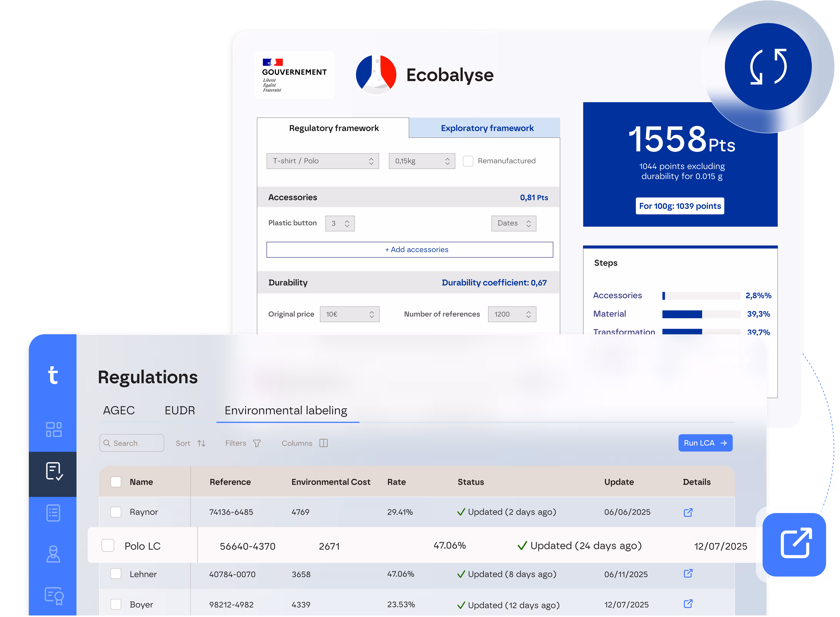Open the 0,15kg weight dropdown
Viewport: 840px width, 617px height.
click(x=422, y=161)
